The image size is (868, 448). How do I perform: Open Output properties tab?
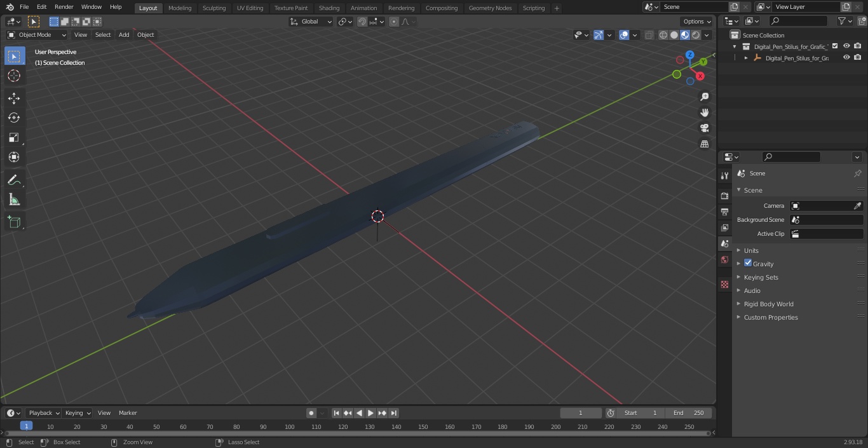(x=724, y=212)
